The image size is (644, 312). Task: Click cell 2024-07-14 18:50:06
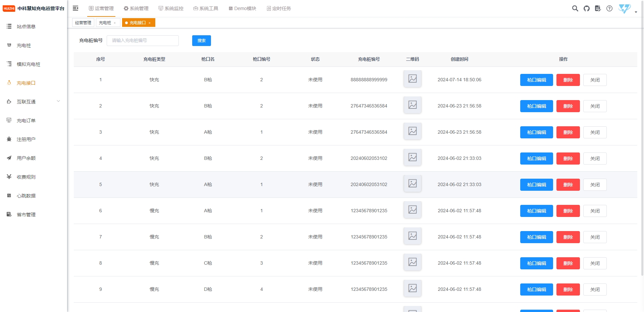click(x=460, y=80)
